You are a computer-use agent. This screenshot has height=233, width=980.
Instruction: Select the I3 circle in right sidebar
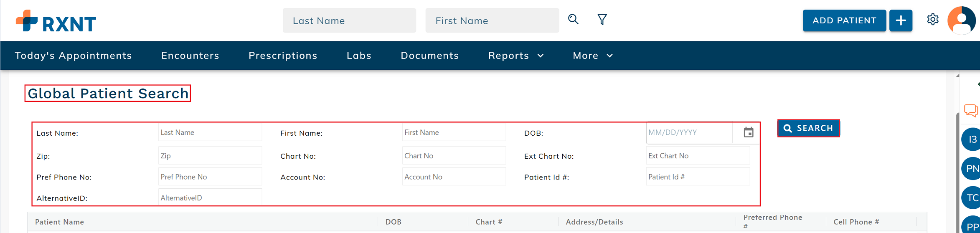click(x=972, y=139)
